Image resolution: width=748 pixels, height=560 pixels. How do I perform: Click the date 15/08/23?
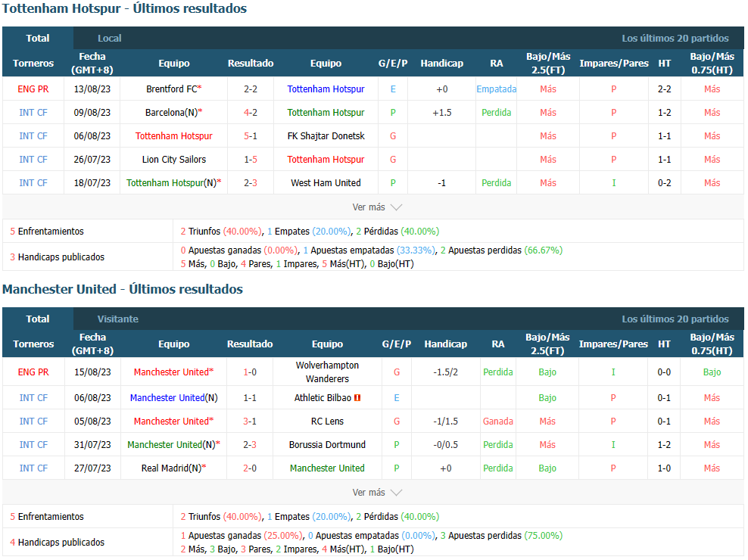(x=92, y=372)
